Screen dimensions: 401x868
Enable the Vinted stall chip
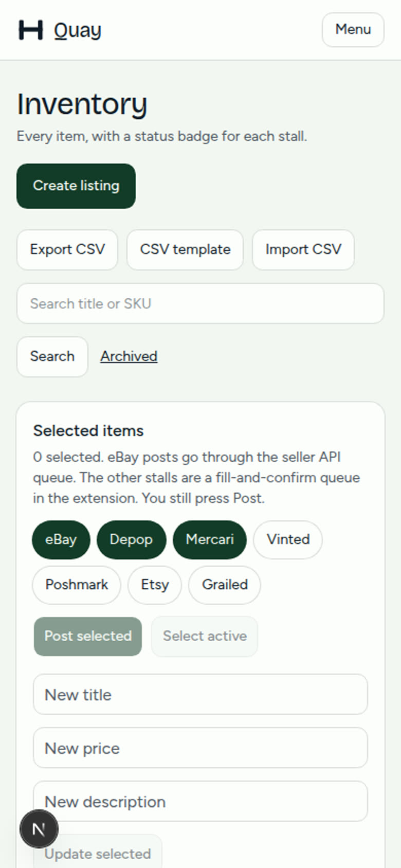tap(288, 540)
